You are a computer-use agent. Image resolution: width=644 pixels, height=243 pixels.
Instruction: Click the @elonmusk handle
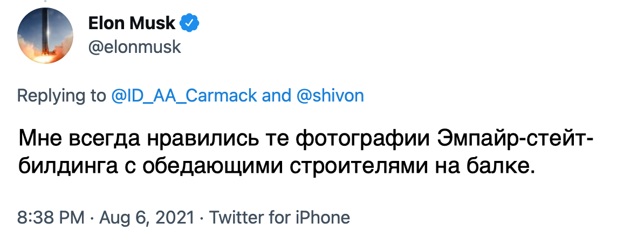(134, 48)
